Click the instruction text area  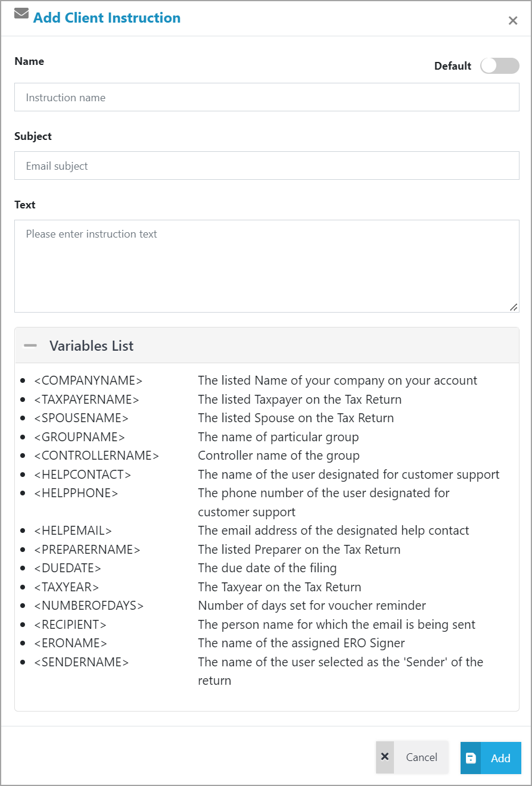(267, 265)
